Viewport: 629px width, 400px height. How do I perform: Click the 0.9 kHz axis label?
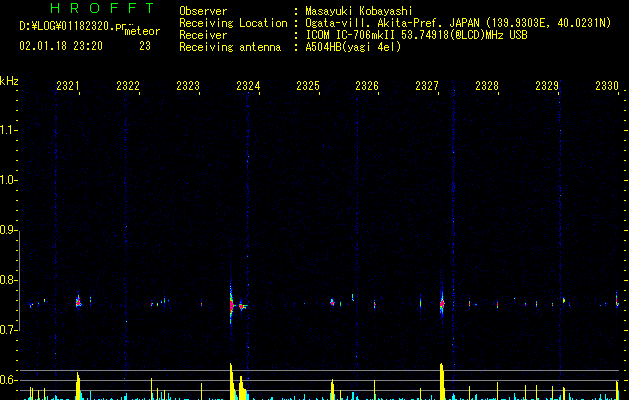click(x=9, y=230)
